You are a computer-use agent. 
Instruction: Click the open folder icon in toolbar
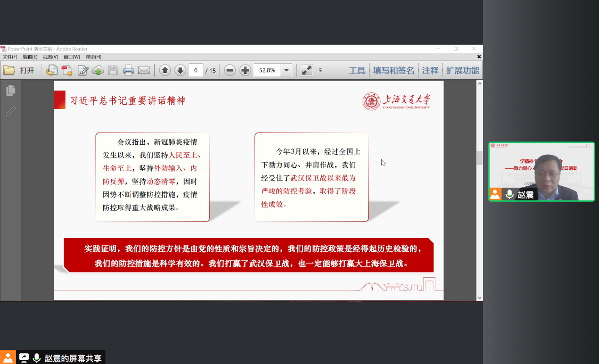[9, 70]
